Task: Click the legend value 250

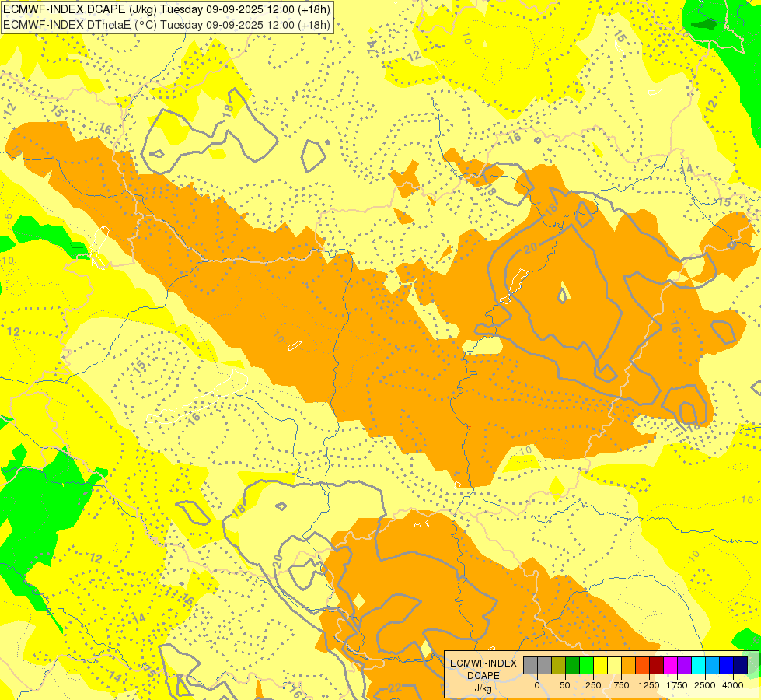Action: click(x=593, y=685)
